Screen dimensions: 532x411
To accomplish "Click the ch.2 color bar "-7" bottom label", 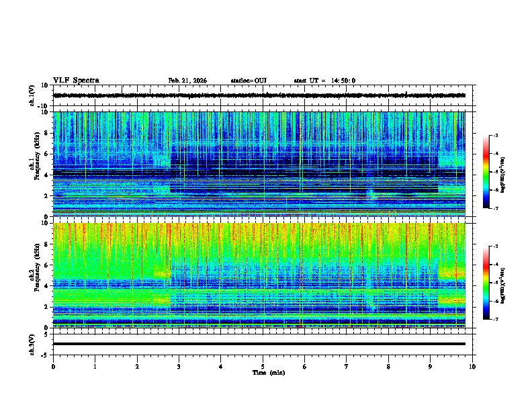I will tap(496, 320).
